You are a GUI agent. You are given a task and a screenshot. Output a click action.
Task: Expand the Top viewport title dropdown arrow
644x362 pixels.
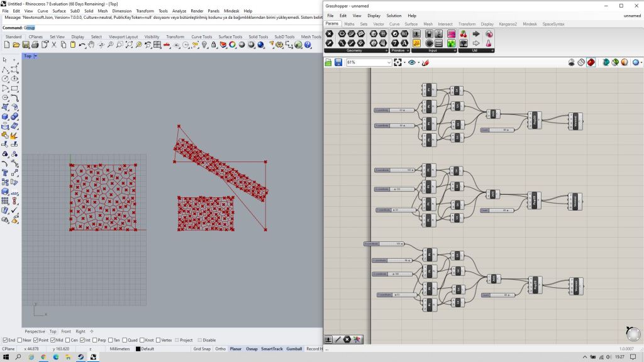tap(35, 56)
